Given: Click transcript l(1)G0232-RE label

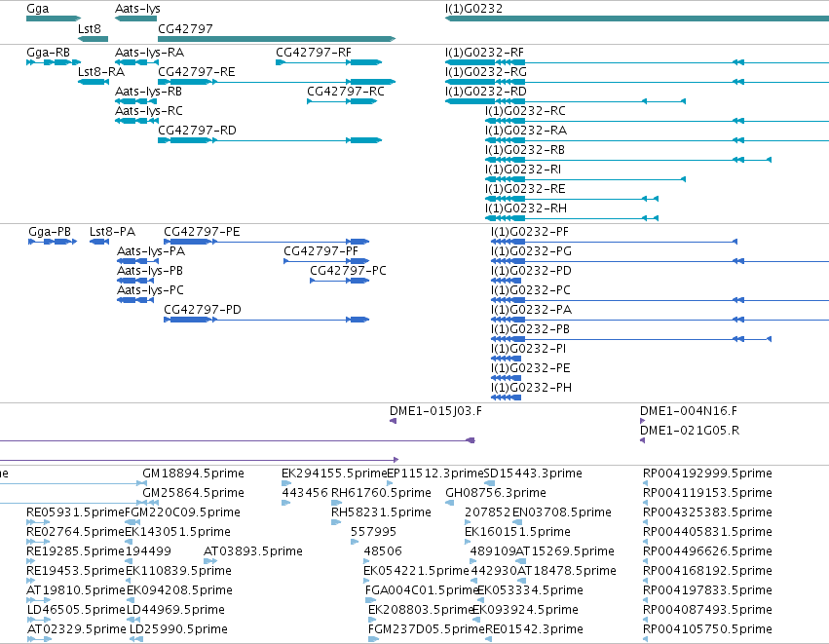Looking at the screenshot, I should pyautogui.click(x=525, y=189).
